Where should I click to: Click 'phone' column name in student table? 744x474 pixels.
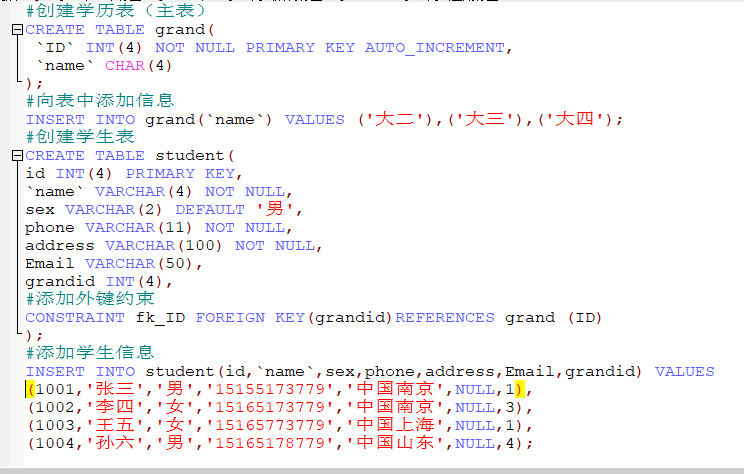(50, 228)
